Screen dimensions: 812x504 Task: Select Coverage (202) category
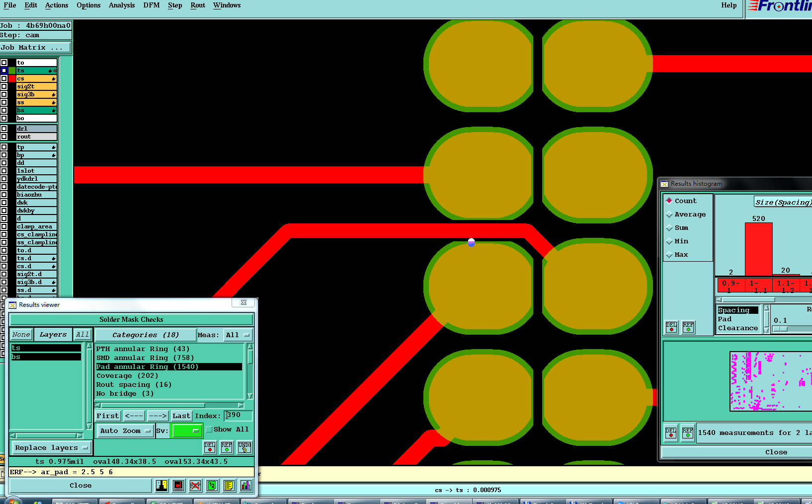127,376
